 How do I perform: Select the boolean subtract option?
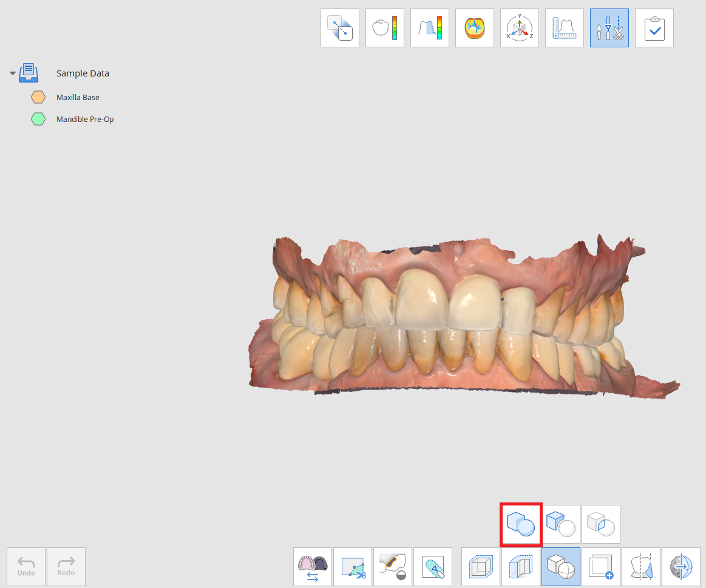[x=561, y=524]
